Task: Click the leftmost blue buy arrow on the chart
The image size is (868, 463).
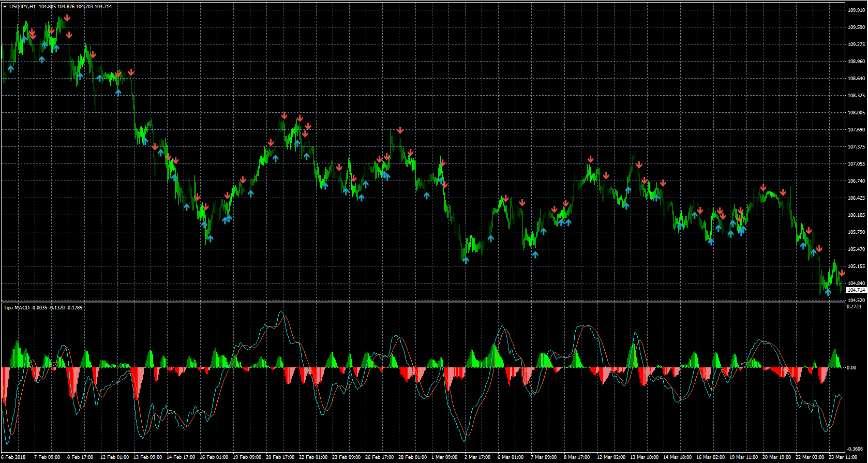Action: tap(10, 69)
